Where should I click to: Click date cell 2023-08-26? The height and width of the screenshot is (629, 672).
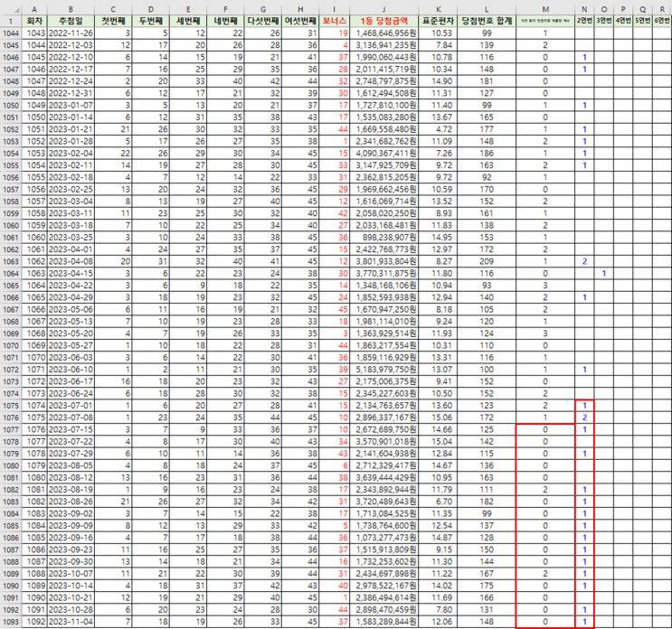[71, 502]
